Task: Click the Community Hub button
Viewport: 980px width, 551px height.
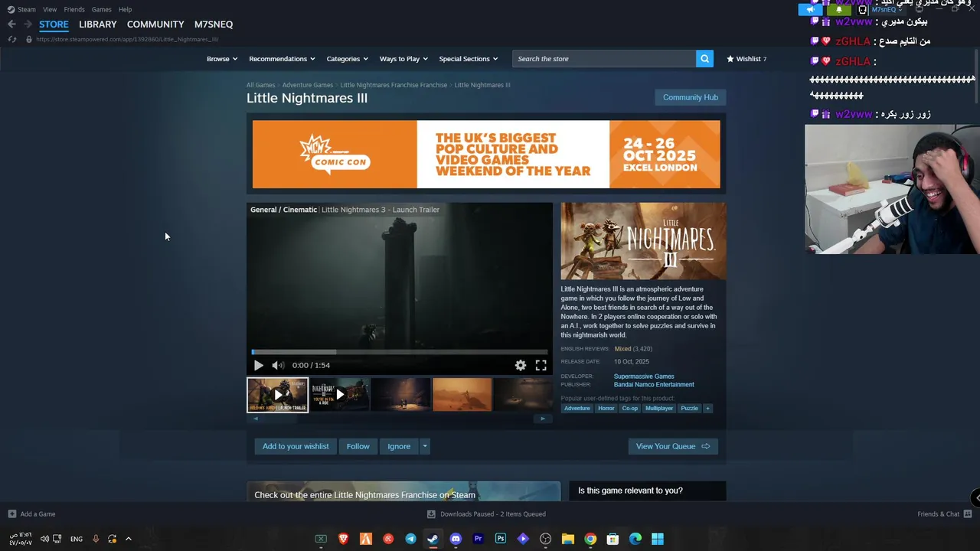Action: pyautogui.click(x=691, y=97)
